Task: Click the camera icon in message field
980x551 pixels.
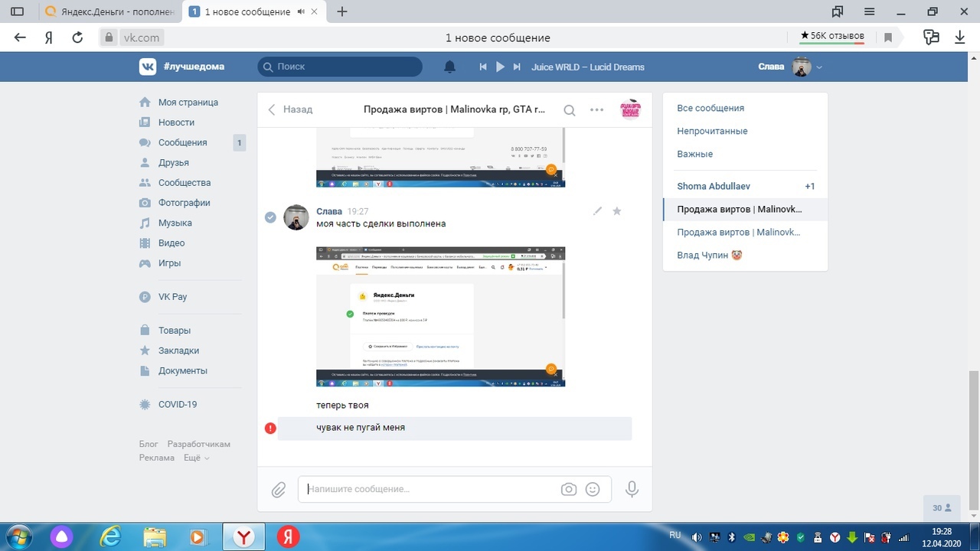Action: pos(568,490)
